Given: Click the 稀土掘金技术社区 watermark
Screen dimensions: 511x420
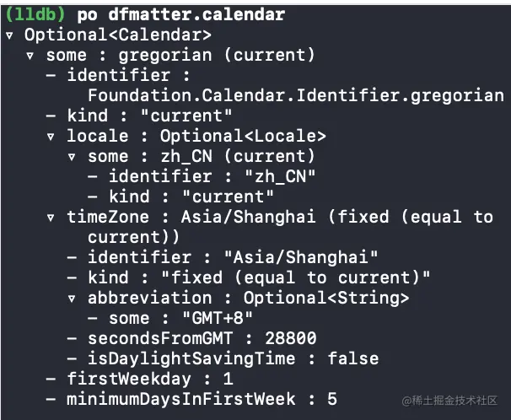Looking at the screenshot, I should (449, 401).
